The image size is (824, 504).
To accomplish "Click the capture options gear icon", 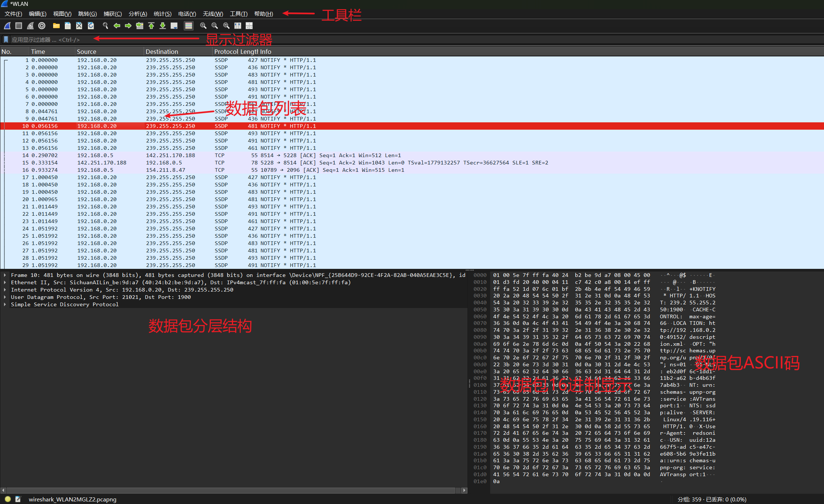I will (42, 26).
